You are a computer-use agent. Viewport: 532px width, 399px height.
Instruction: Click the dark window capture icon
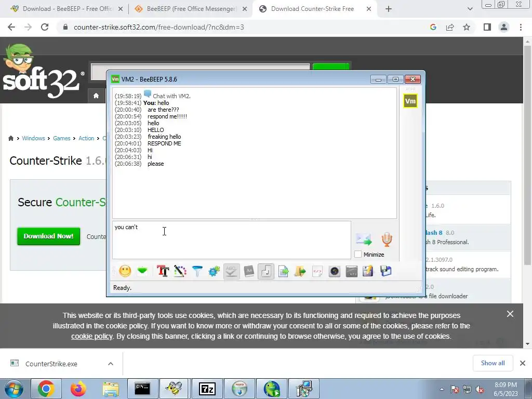(352, 271)
